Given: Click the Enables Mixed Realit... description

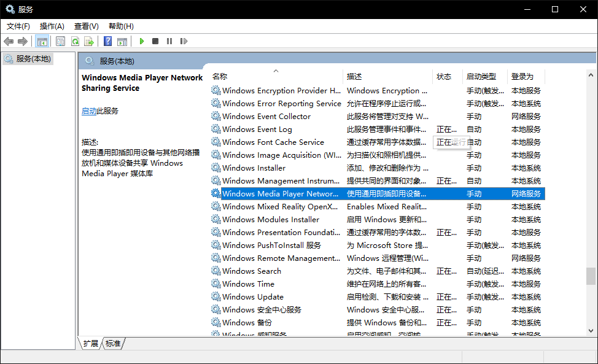Looking at the screenshot, I should tap(387, 207).
